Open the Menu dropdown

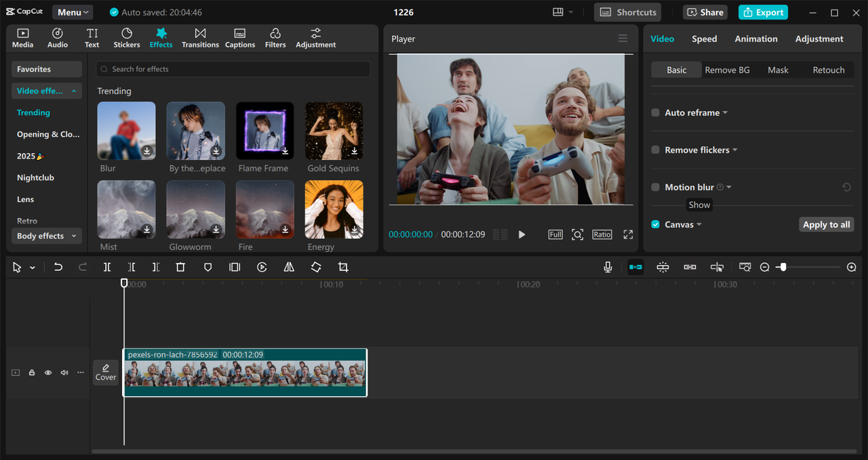click(73, 12)
